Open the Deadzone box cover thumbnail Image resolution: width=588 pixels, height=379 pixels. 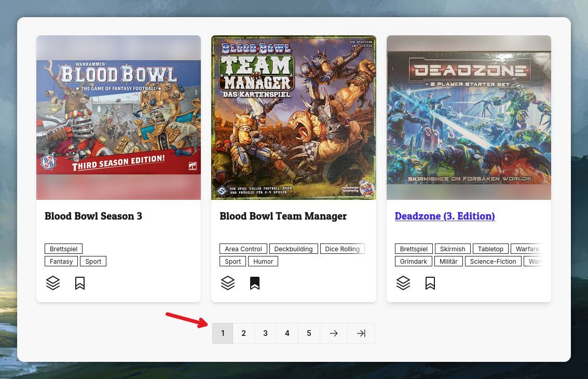coord(469,117)
